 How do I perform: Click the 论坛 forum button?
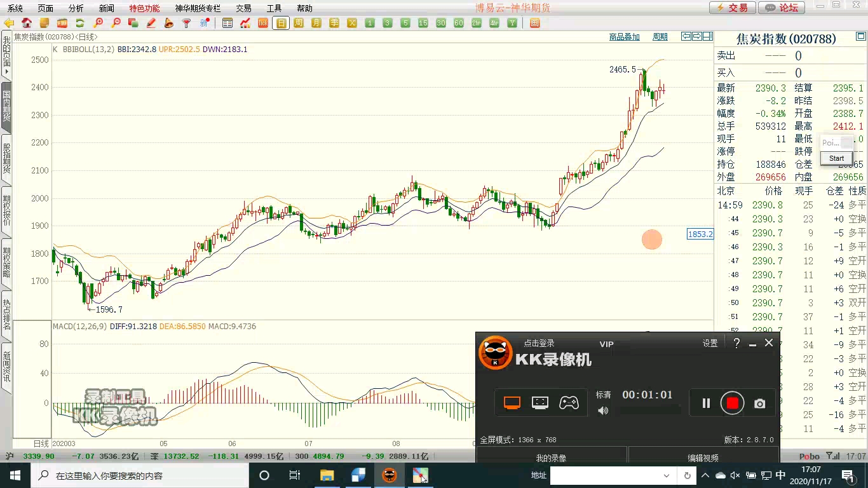tap(782, 8)
